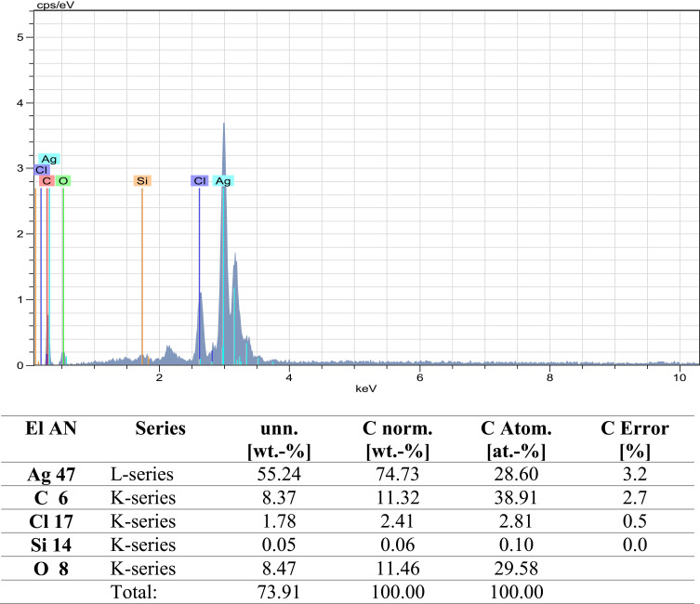The image size is (700, 604).
Task: Click the O 8 row label
Action: [x=51, y=569]
